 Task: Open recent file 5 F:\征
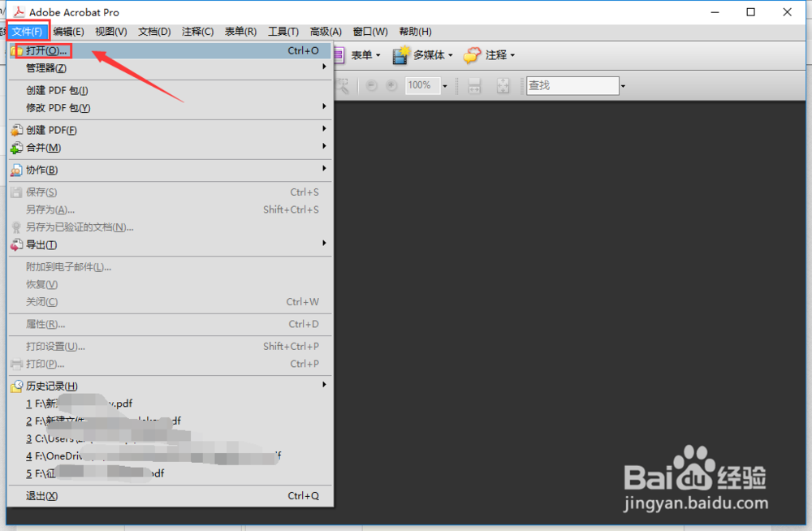[170, 473]
